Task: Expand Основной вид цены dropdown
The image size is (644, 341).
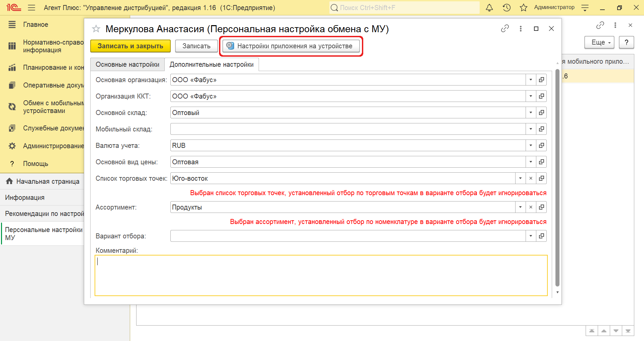Action: (x=531, y=162)
